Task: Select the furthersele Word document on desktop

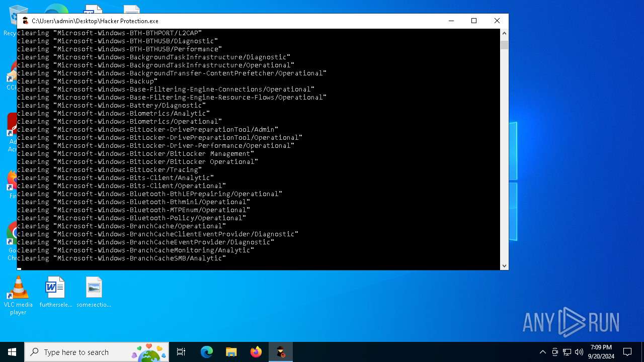Action: click(x=56, y=292)
